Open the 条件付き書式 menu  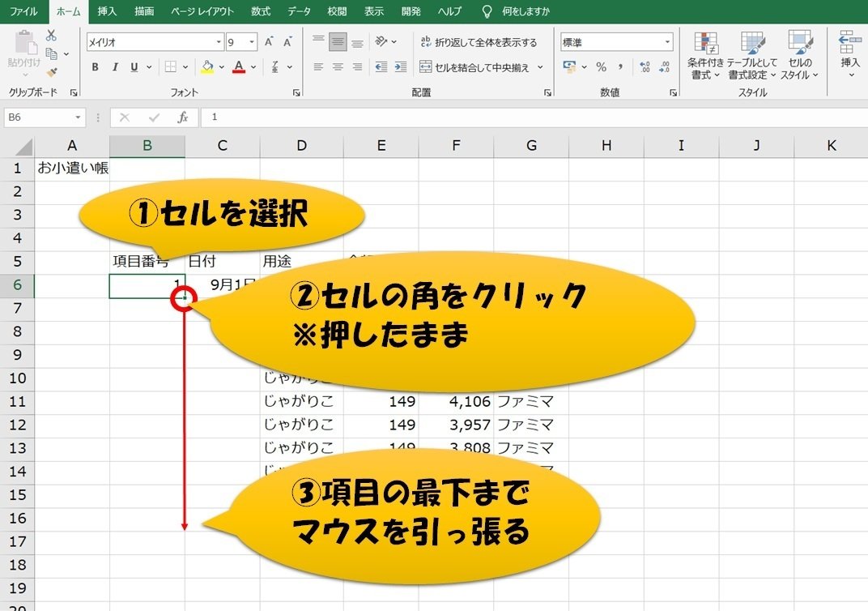(707, 55)
